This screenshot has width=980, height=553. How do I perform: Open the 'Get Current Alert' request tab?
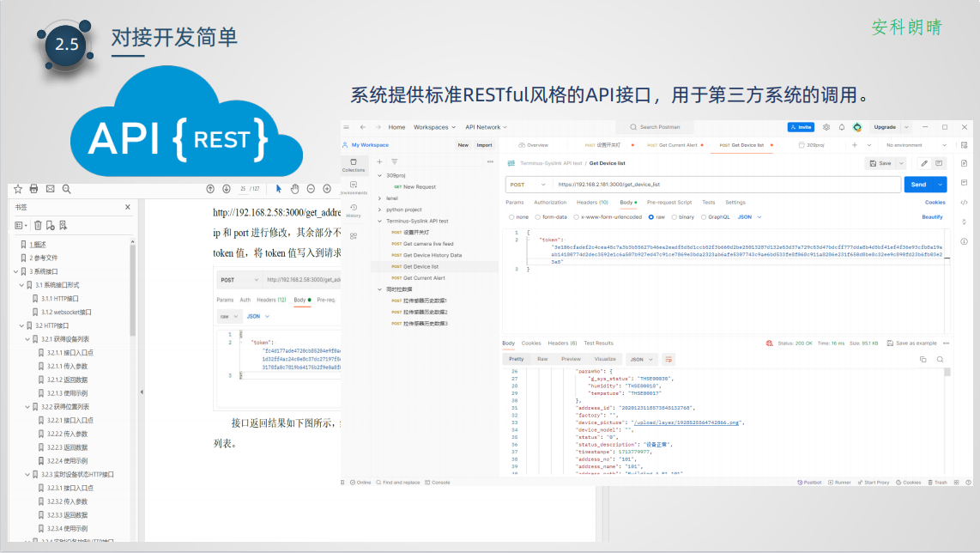[x=674, y=145]
